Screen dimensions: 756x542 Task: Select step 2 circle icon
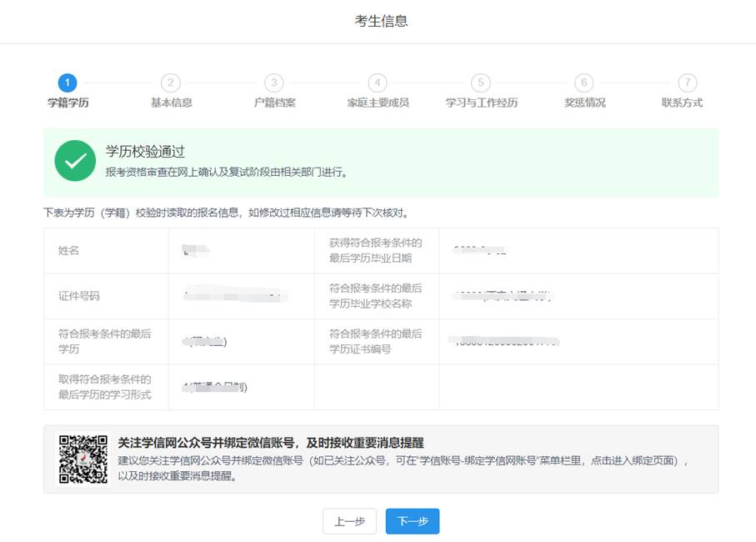tap(171, 83)
